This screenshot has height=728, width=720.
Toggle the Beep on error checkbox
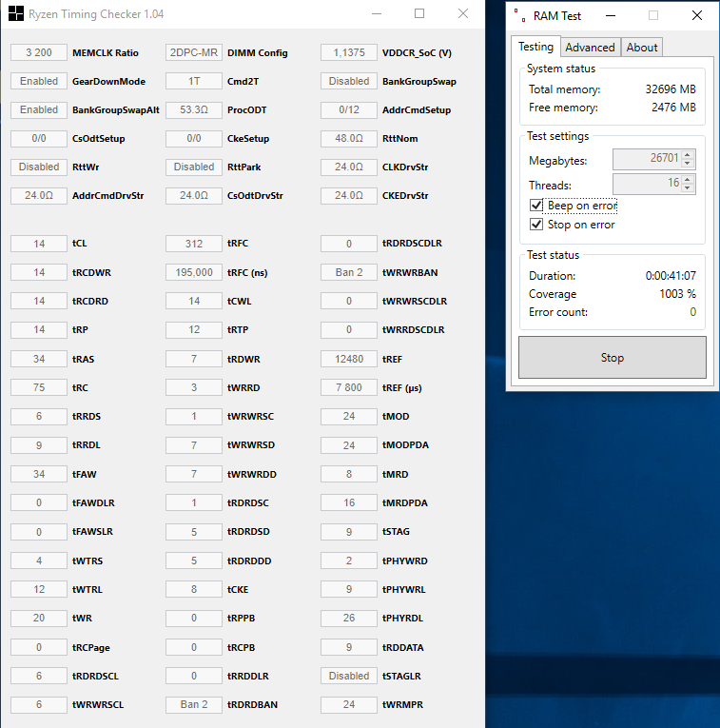coord(536,206)
